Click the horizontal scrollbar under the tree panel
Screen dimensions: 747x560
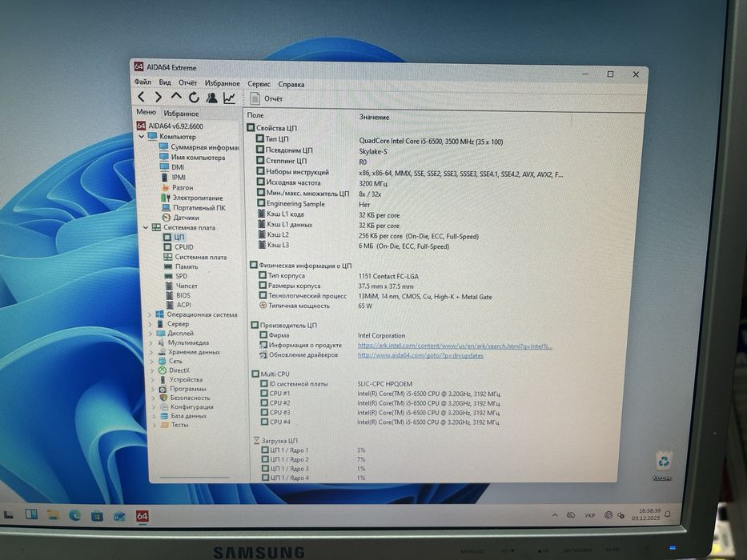pos(195,477)
